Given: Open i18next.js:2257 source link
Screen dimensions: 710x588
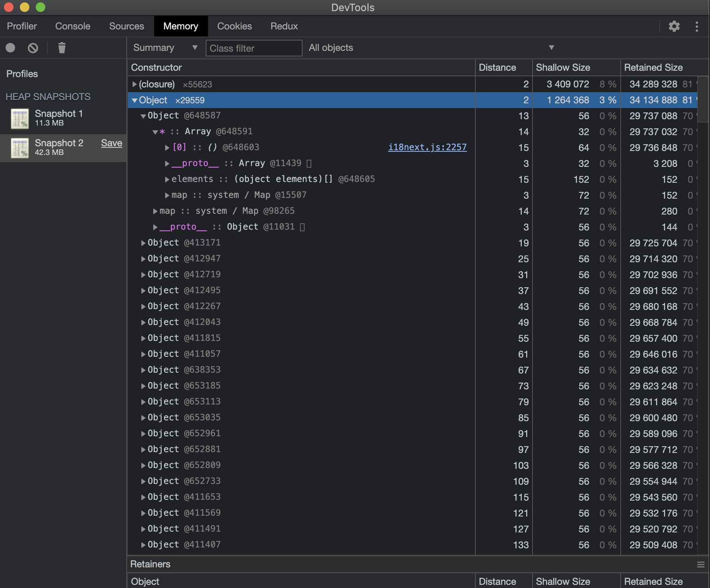Looking at the screenshot, I should click(427, 147).
